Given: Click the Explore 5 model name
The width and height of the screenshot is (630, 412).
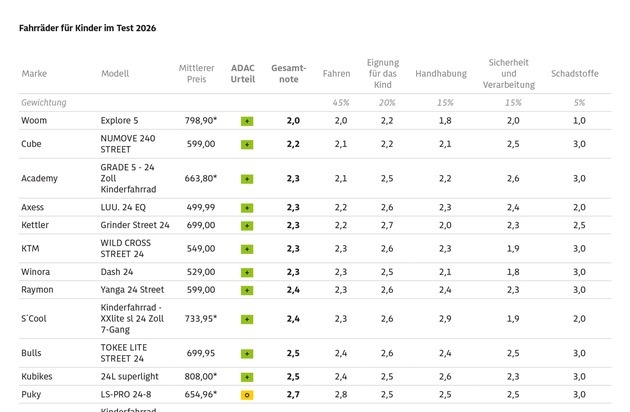Looking at the screenshot, I should click(120, 121).
